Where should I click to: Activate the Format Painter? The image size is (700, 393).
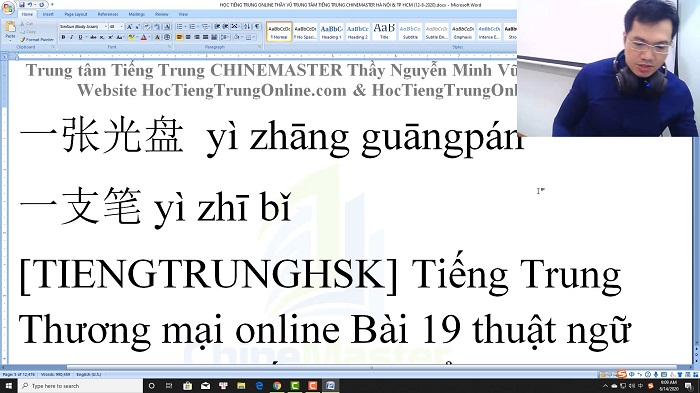pos(37,40)
